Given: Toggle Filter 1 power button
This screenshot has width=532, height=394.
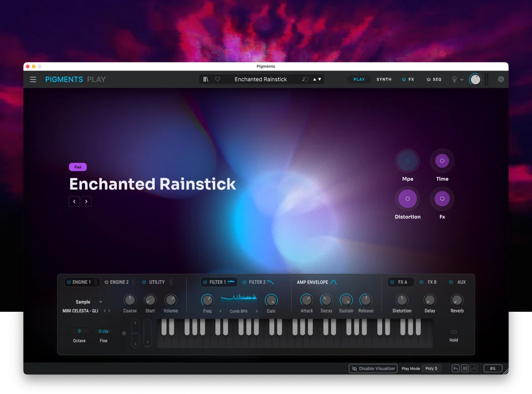Looking at the screenshot, I should tap(205, 282).
